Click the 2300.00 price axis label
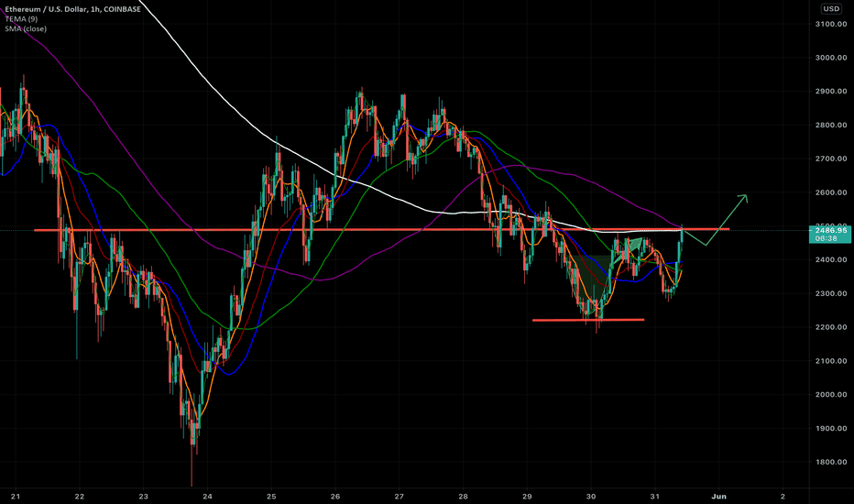 click(x=831, y=293)
